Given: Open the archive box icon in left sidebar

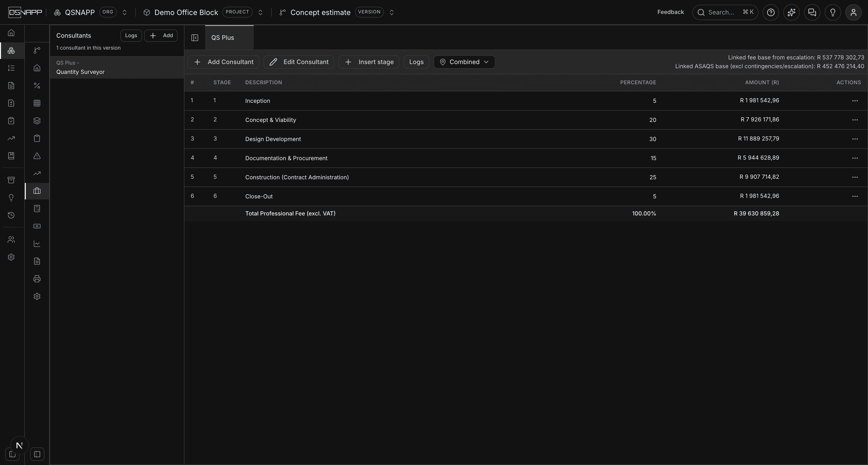Looking at the screenshot, I should pyautogui.click(x=11, y=180).
